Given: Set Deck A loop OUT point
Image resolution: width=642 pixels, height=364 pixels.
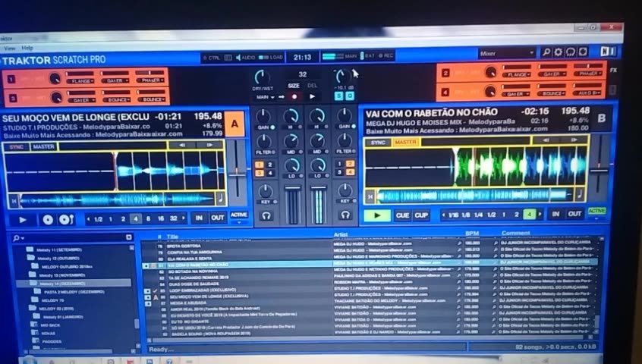Looking at the screenshot, I should pyautogui.click(x=217, y=218).
